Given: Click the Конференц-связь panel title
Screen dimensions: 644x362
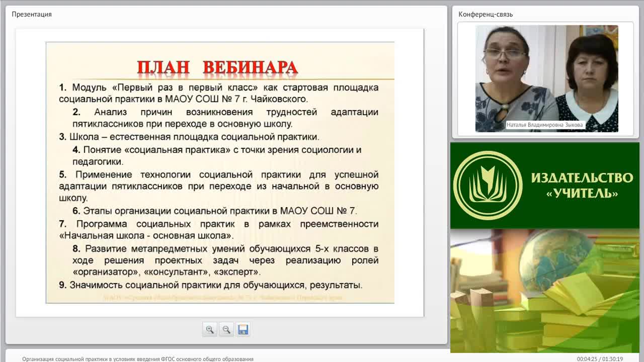Looking at the screenshot, I should tap(486, 14).
